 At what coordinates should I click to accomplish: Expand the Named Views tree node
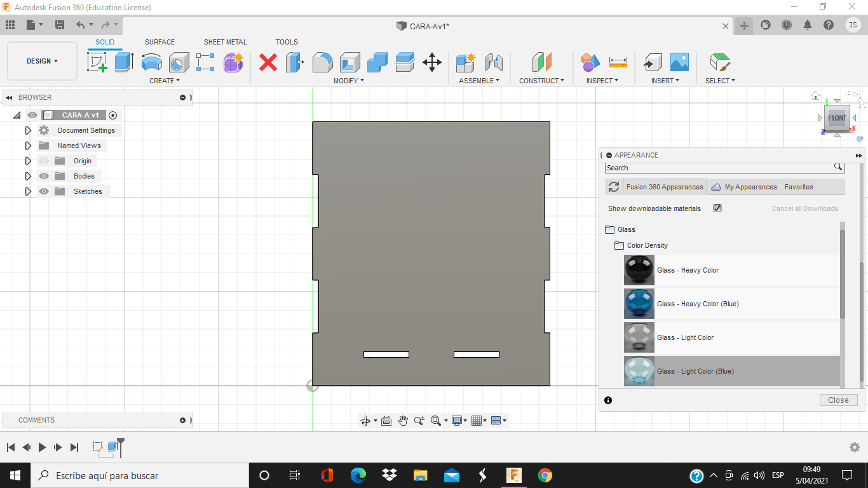pyautogui.click(x=28, y=146)
